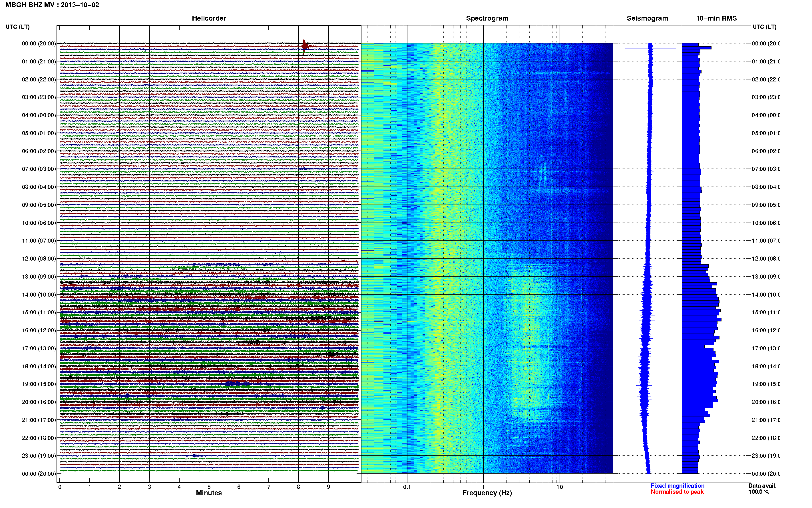Click the 'Frequency (Hz)' axis label
Screen dimensions: 812x508
[487, 493]
